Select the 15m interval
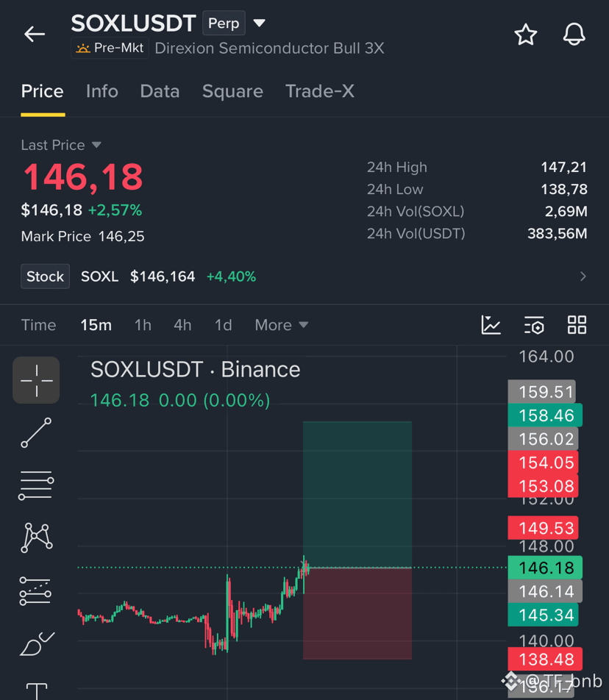 96,325
